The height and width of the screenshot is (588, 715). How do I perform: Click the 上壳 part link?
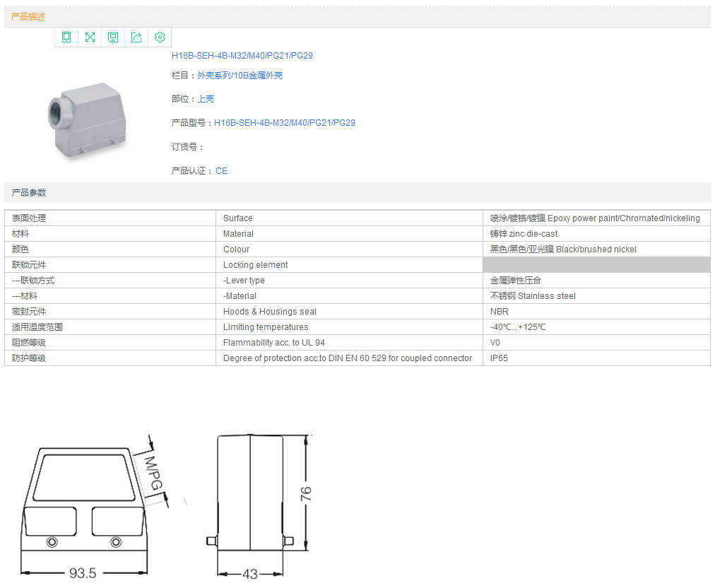206,99
